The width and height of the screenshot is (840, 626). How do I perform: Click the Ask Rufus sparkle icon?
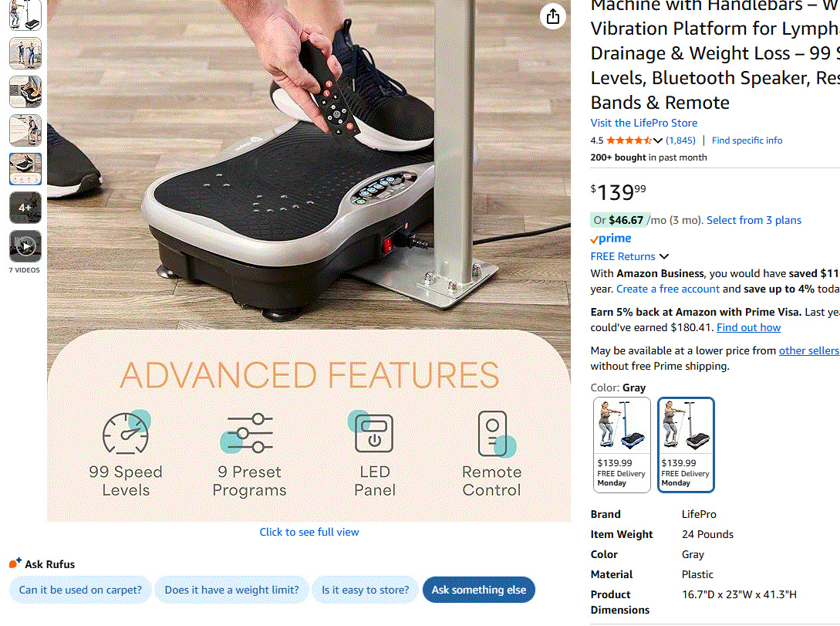pyautogui.click(x=15, y=563)
